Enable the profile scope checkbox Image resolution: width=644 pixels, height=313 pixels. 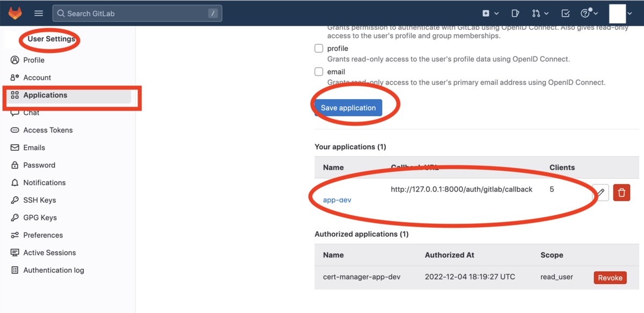click(x=319, y=48)
